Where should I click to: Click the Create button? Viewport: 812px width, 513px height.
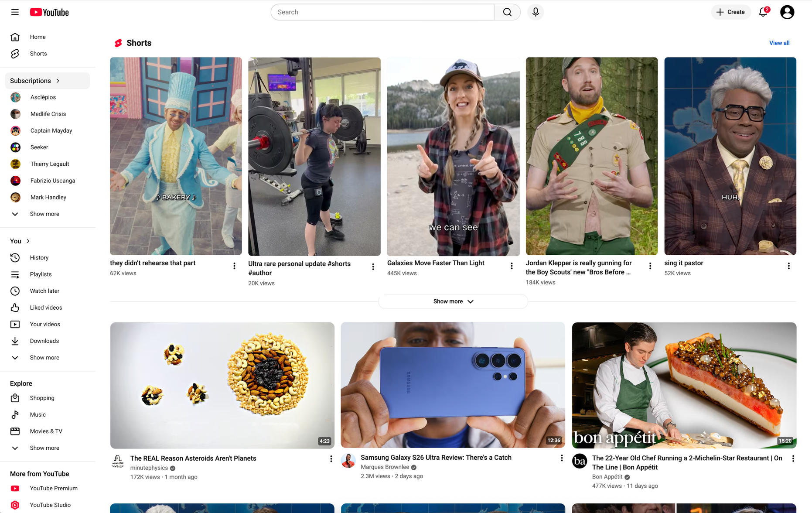tap(730, 12)
